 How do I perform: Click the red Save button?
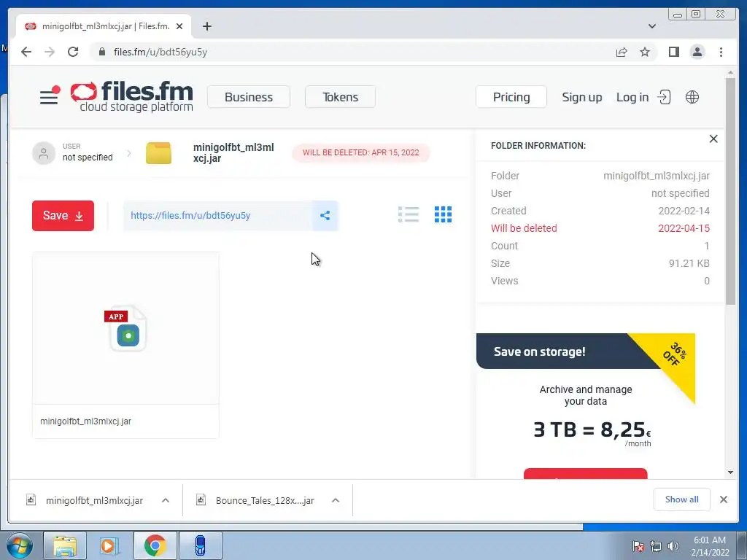63,216
